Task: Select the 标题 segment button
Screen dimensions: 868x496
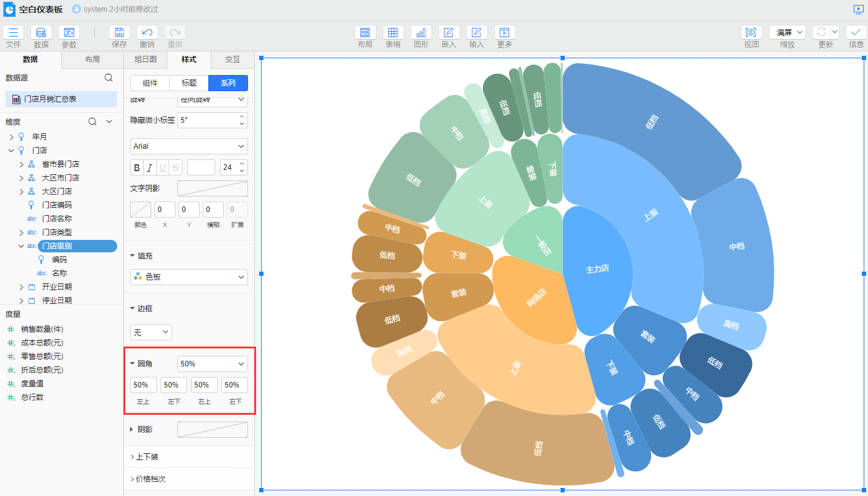Action: pyautogui.click(x=189, y=83)
